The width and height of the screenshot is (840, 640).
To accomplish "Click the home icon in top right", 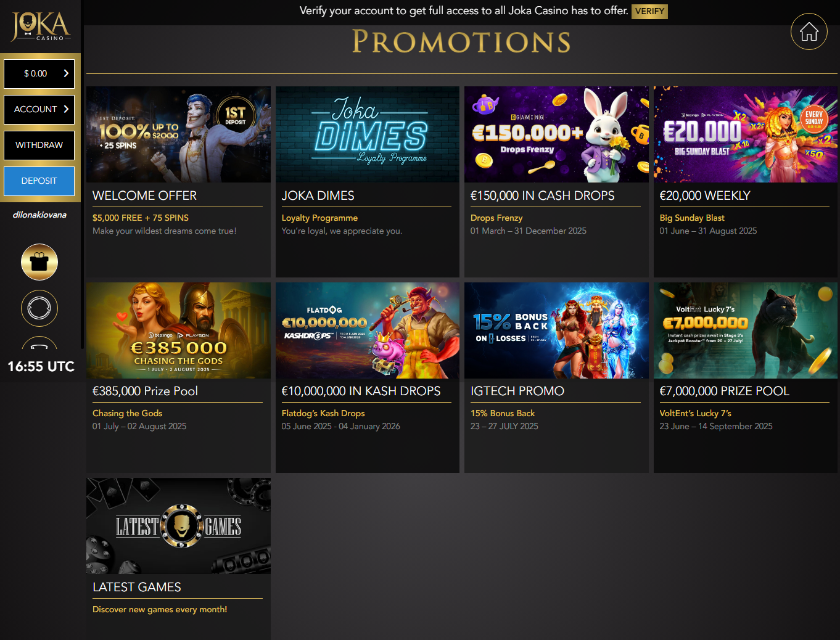I will coord(809,31).
